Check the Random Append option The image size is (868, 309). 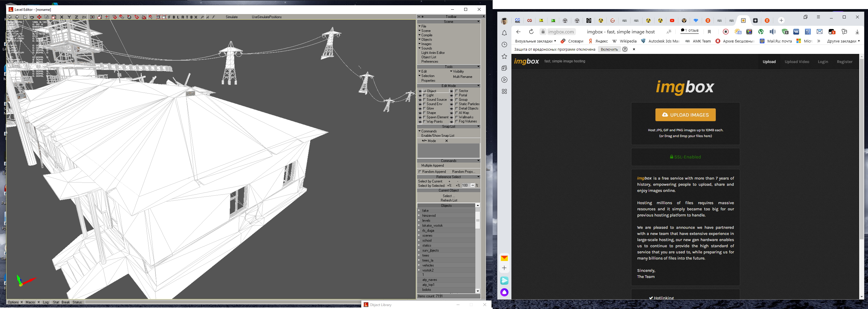click(x=420, y=172)
